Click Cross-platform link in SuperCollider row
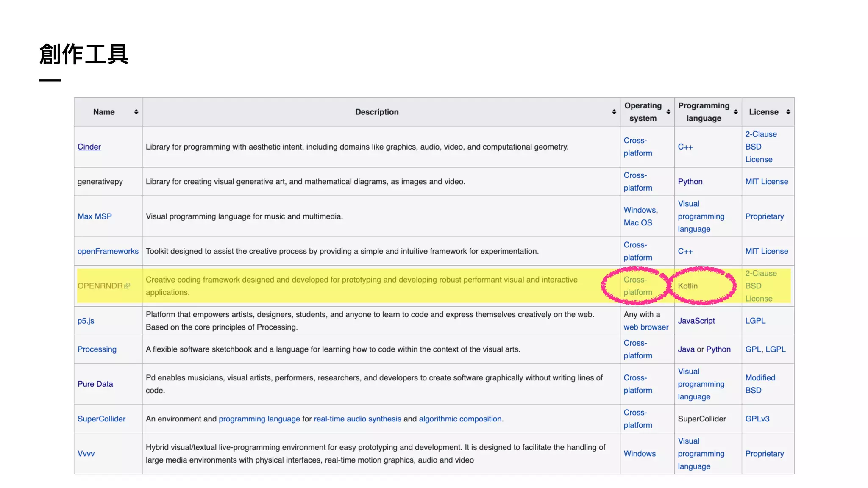This screenshot has width=868, height=488. (638, 419)
